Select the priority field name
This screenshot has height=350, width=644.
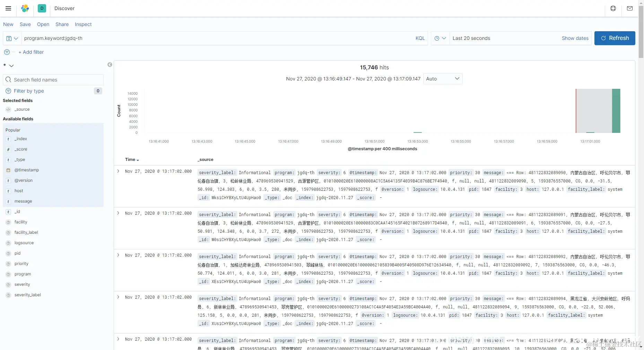pyautogui.click(x=21, y=264)
